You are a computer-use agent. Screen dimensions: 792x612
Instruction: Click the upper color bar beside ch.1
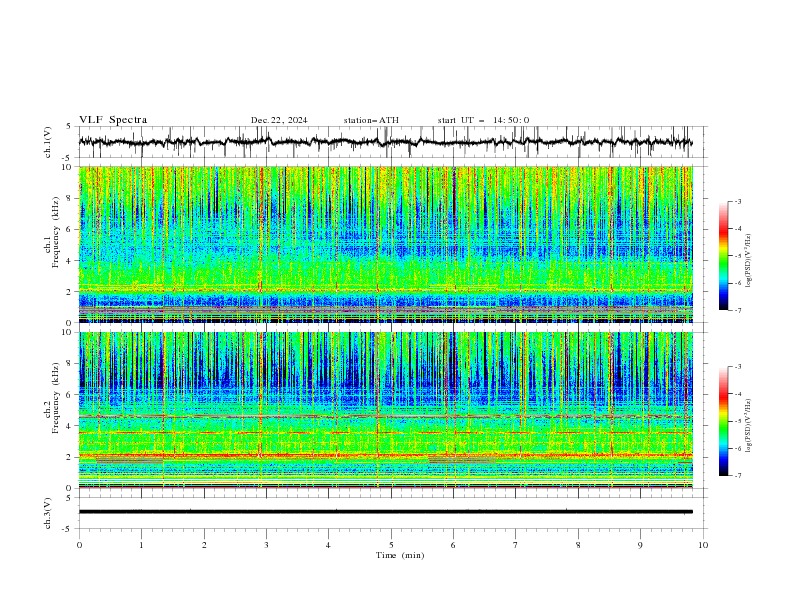point(723,256)
